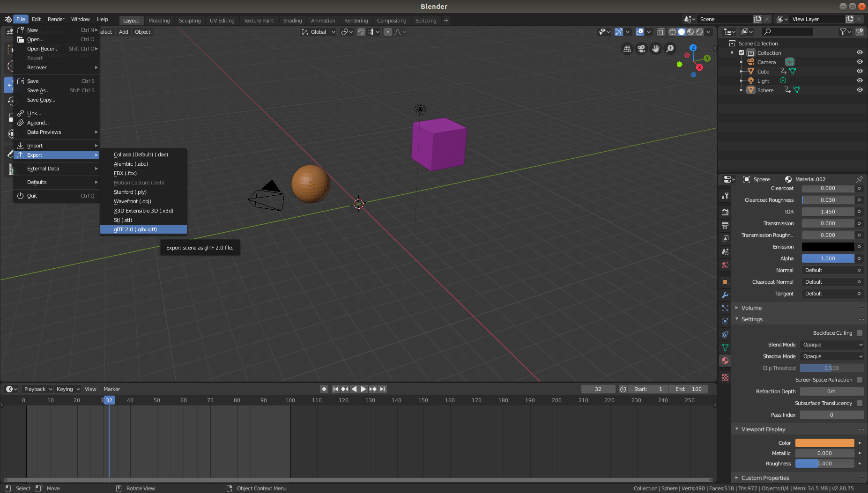This screenshot has height=493, width=868.
Task: Open the Marker menu in the timeline
Action: click(x=111, y=389)
